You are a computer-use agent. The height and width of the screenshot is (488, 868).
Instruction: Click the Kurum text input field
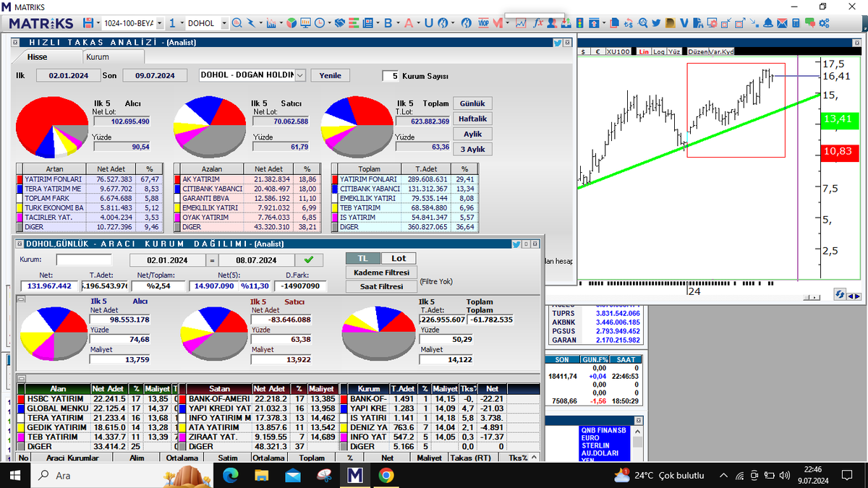click(x=84, y=260)
